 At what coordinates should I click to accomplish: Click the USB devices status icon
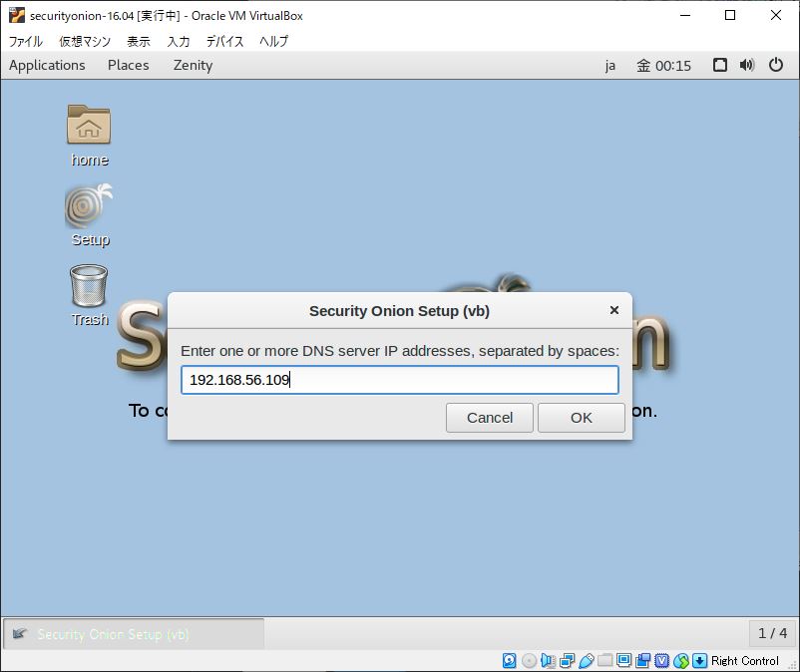tap(587, 661)
